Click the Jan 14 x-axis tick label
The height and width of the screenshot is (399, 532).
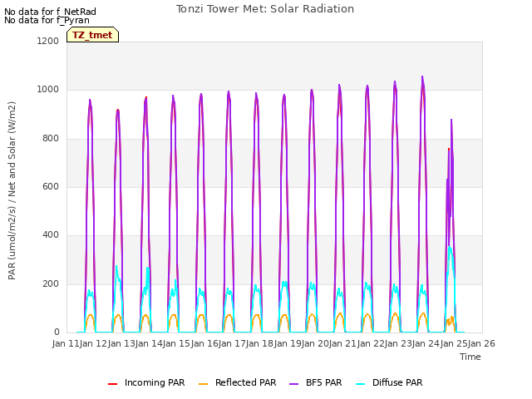(x=149, y=343)
